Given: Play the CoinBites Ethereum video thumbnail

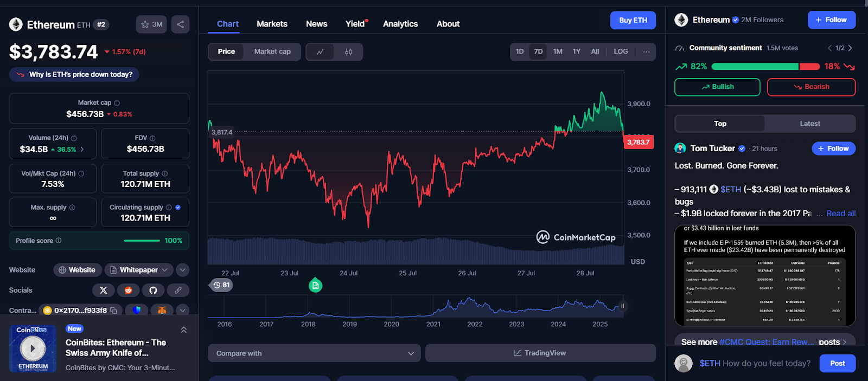Looking at the screenshot, I should (x=33, y=348).
